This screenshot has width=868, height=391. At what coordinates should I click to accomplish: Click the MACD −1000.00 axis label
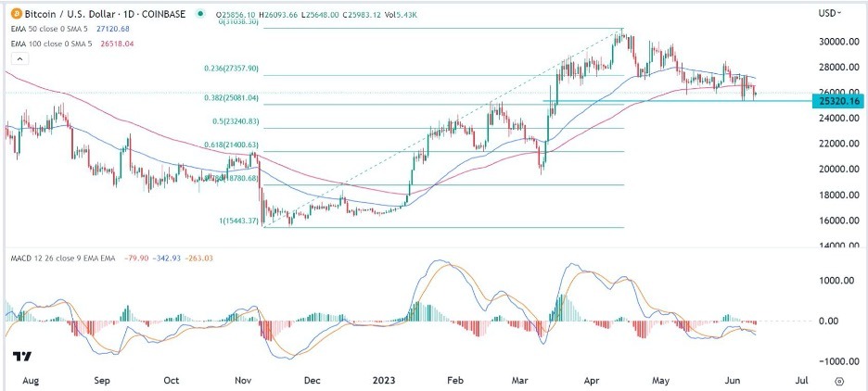(839, 361)
